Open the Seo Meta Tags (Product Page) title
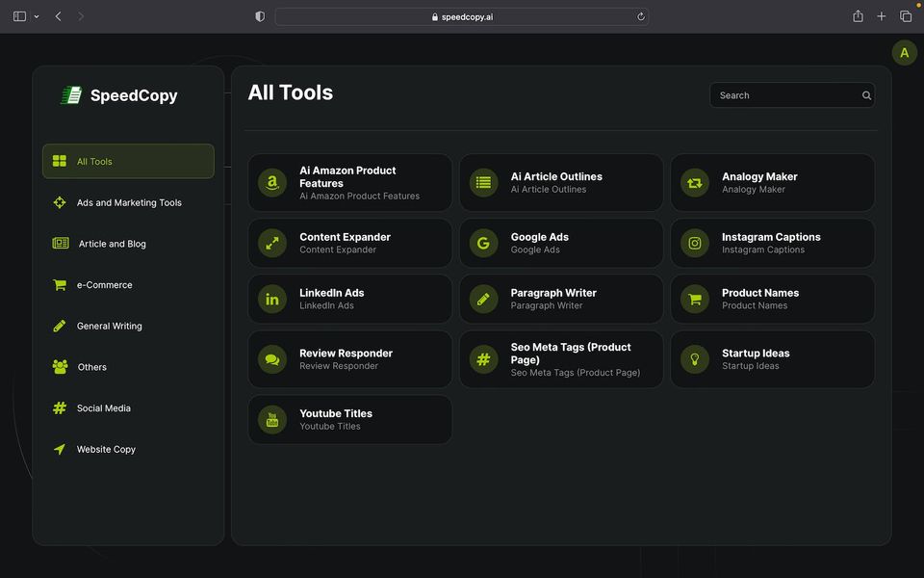Viewport: 924px width, 578px height. pos(571,354)
